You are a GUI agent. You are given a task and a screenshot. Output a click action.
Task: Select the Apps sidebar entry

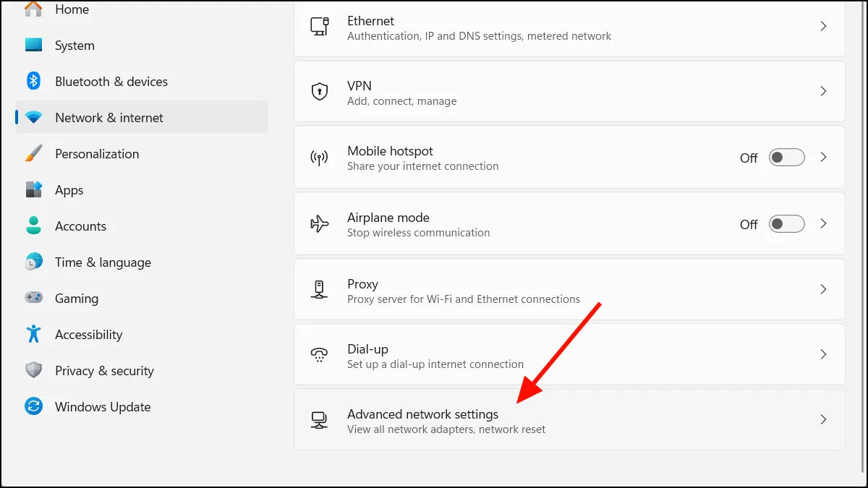point(69,190)
